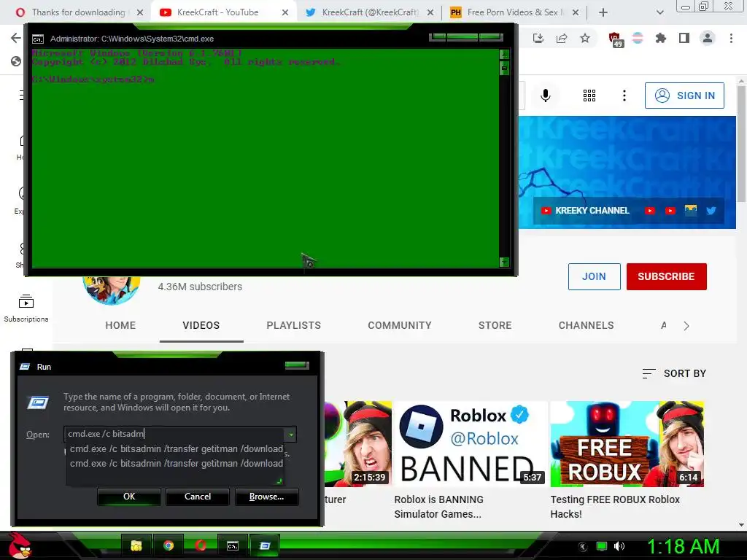Click the KREEKY CHANNEL banner link
The width and height of the screenshot is (747, 560).
pos(585,211)
